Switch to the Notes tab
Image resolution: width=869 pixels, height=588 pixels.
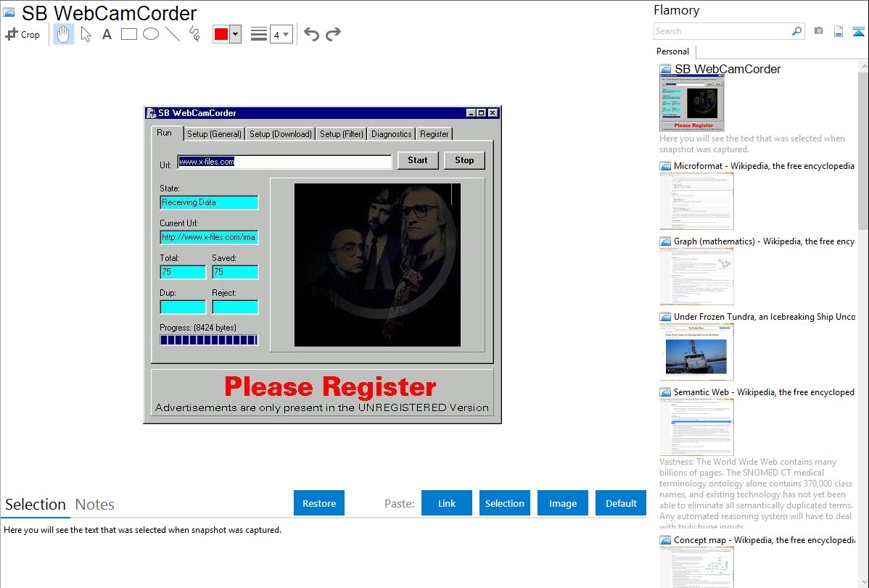tap(95, 505)
